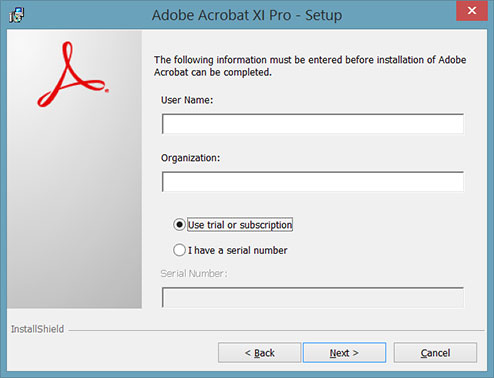The width and height of the screenshot is (494, 378).
Task: Click the 'Adobe Acrobat XI Pro - Setup' title
Action: tap(247, 15)
